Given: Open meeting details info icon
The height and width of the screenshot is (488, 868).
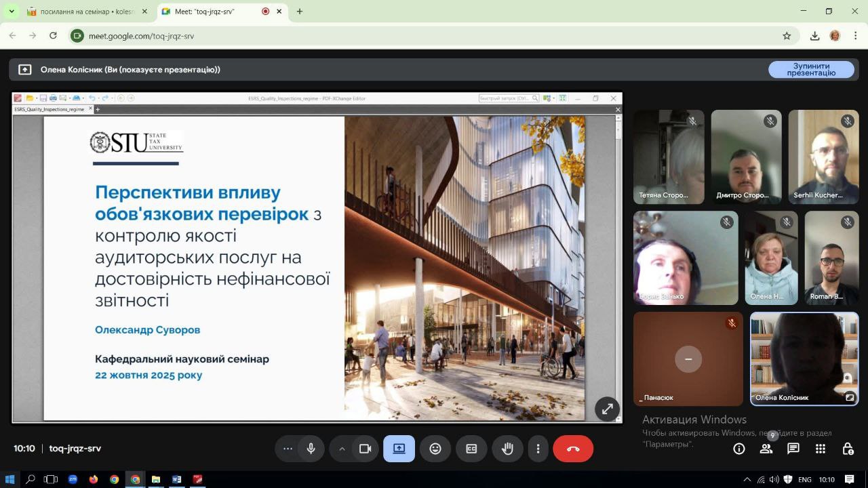Looking at the screenshot, I should (739, 449).
